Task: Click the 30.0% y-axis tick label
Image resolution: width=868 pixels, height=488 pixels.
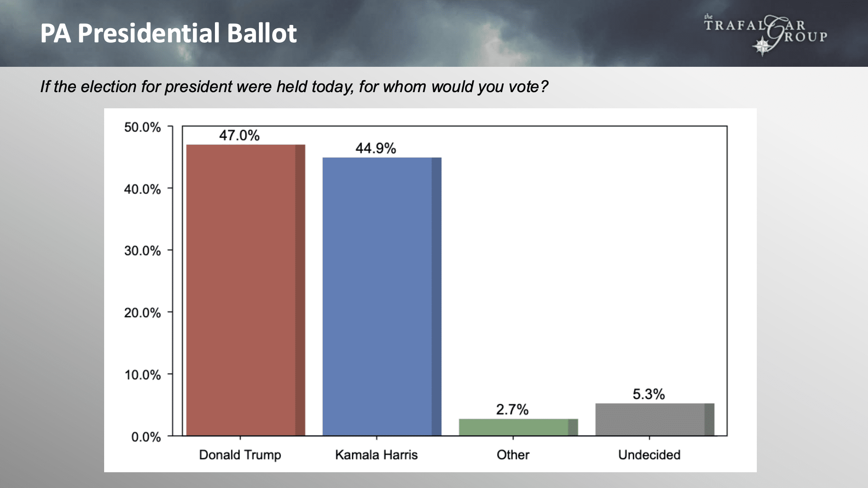Action: point(142,251)
